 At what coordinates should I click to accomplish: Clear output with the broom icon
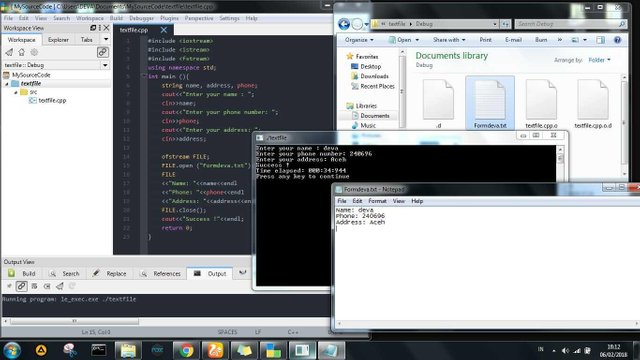tap(60, 286)
